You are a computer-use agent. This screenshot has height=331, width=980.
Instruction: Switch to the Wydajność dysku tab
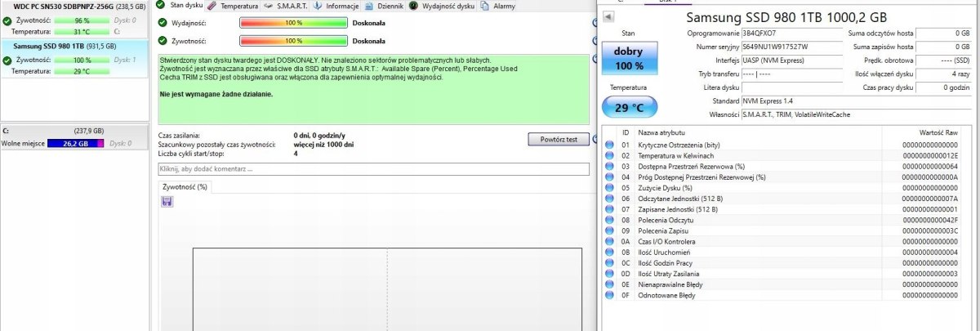(442, 5)
